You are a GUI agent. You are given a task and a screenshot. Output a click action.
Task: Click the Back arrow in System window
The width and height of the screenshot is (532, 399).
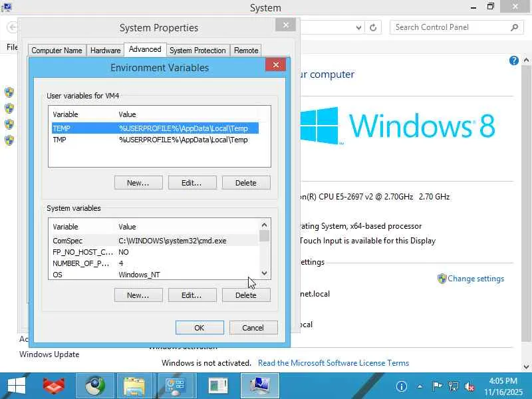[12, 27]
